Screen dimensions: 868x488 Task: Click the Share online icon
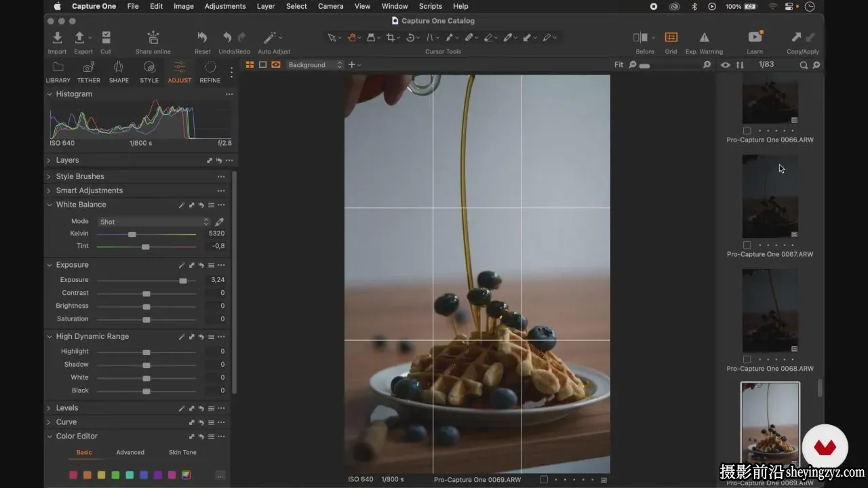point(153,38)
